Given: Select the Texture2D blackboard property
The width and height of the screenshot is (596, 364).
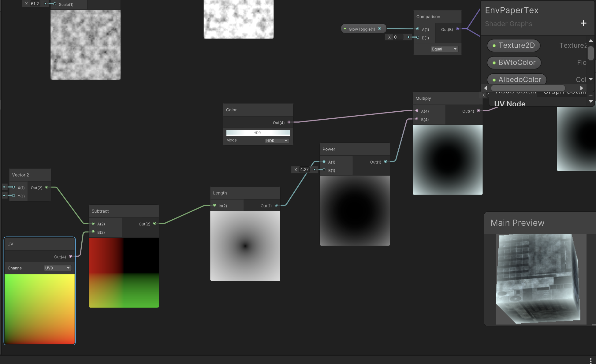Looking at the screenshot, I should point(513,46).
